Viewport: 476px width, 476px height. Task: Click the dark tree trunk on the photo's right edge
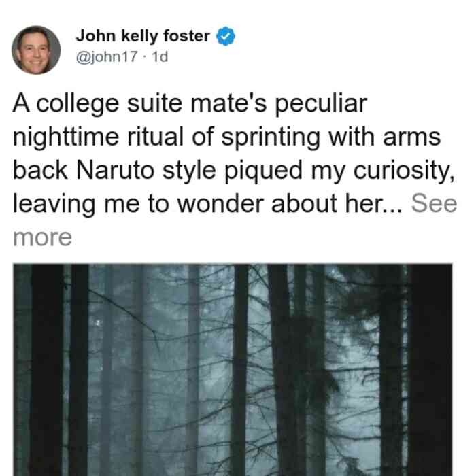431,370
